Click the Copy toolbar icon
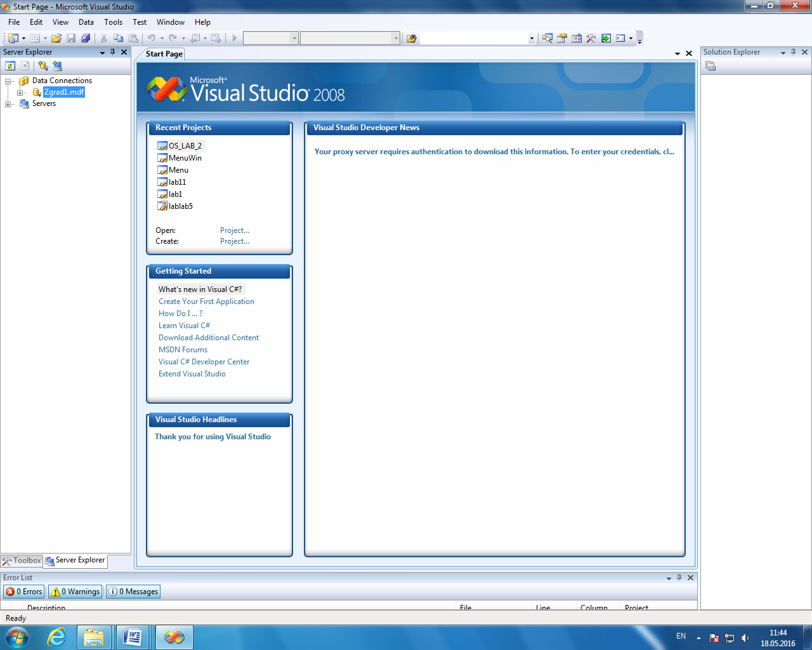The image size is (812, 650). click(118, 38)
